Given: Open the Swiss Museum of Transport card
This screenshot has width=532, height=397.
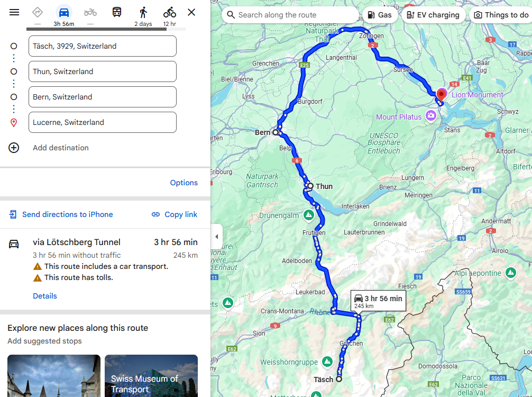Looking at the screenshot, I should pos(151,376).
